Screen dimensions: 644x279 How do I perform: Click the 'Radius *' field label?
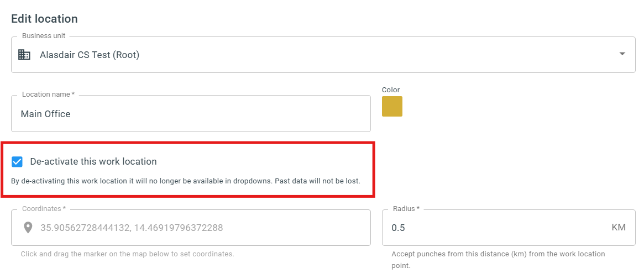click(x=406, y=208)
